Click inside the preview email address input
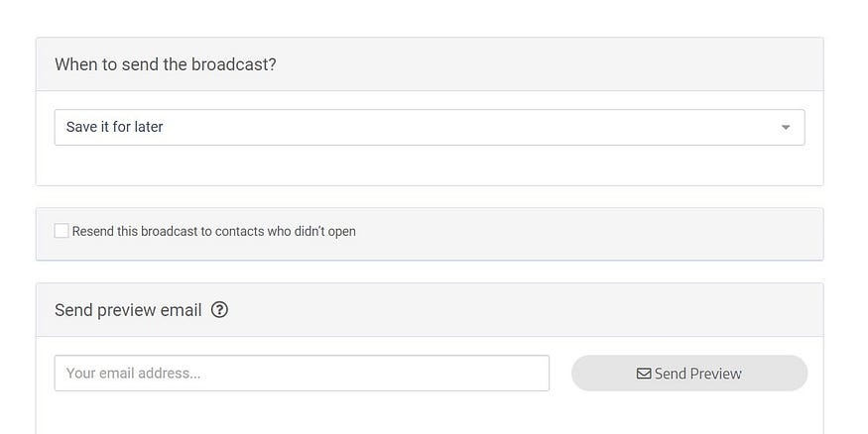This screenshot has height=434, width=868. [x=302, y=374]
